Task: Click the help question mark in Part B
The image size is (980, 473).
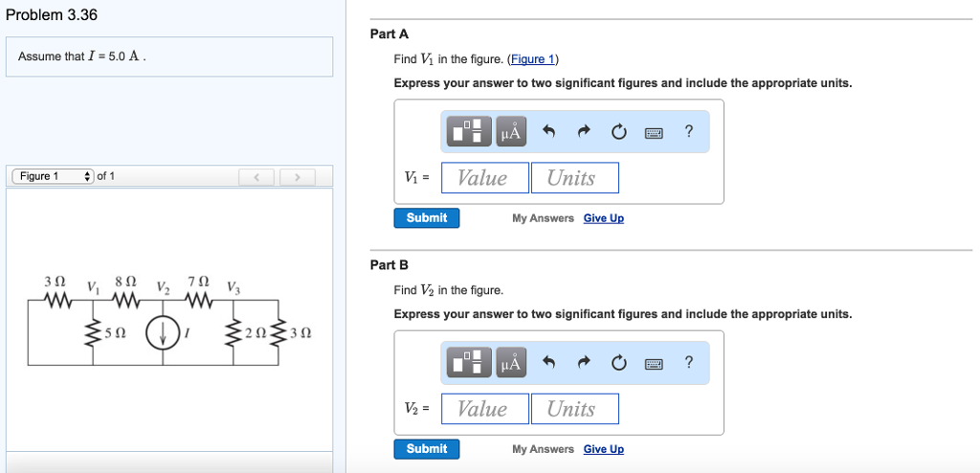Action: click(689, 362)
